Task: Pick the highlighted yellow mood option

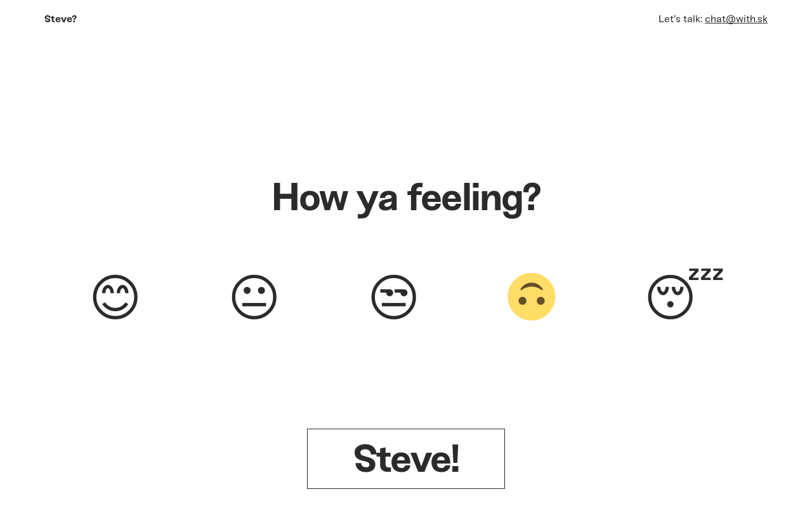Action: tap(532, 297)
